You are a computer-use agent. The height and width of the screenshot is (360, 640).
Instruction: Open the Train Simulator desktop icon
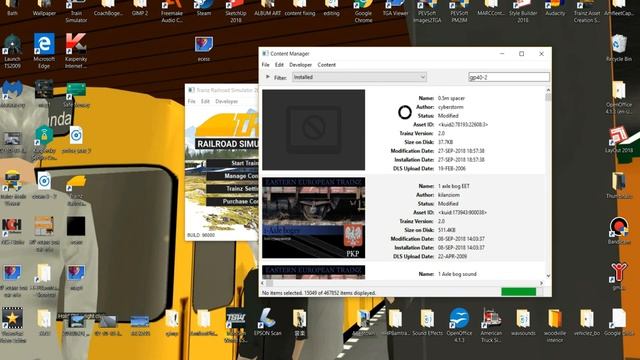[76, 11]
